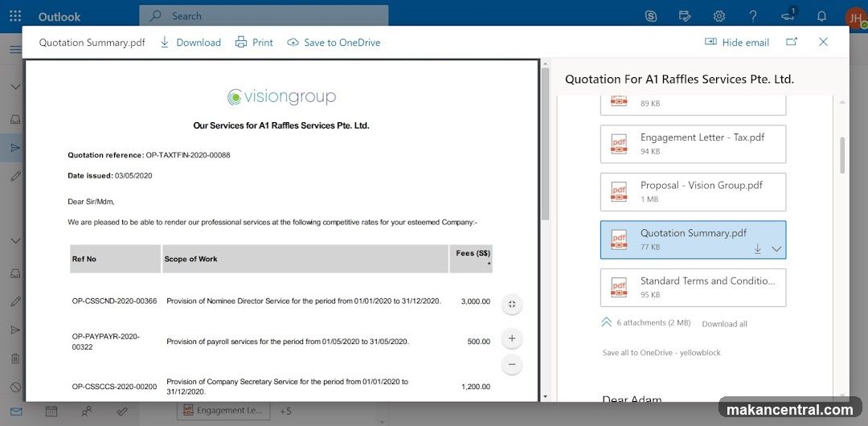
Task: Open the Calendar module icon
Action: (51, 412)
